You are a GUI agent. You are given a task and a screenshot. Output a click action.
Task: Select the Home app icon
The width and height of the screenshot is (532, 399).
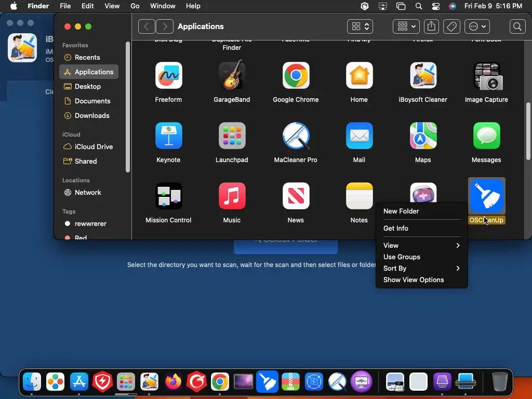click(x=360, y=75)
